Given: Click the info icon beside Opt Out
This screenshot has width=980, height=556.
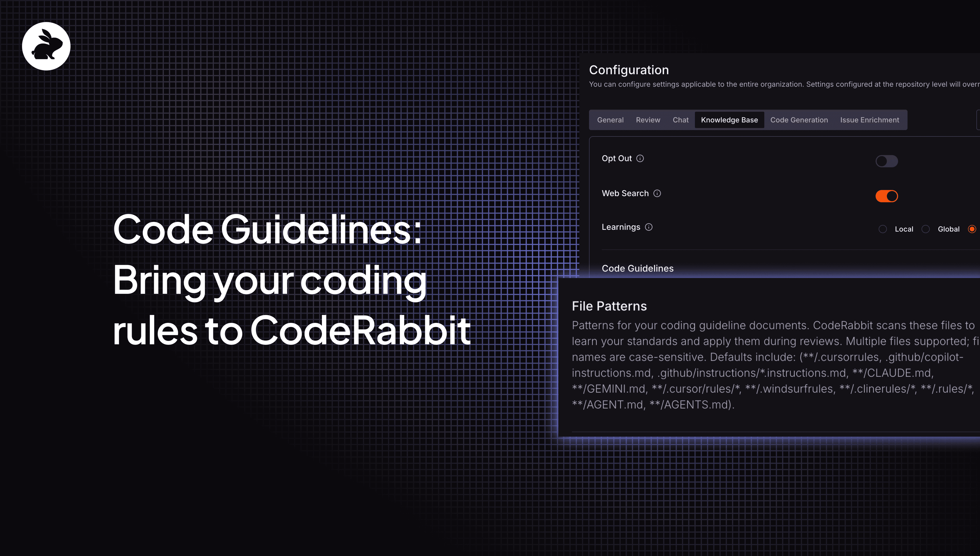Looking at the screenshot, I should click(x=640, y=158).
